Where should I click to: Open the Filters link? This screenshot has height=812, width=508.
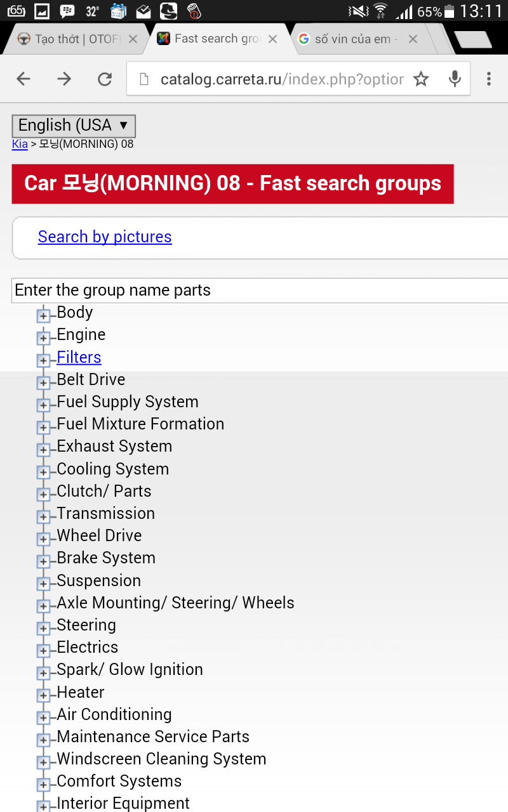coord(79,357)
